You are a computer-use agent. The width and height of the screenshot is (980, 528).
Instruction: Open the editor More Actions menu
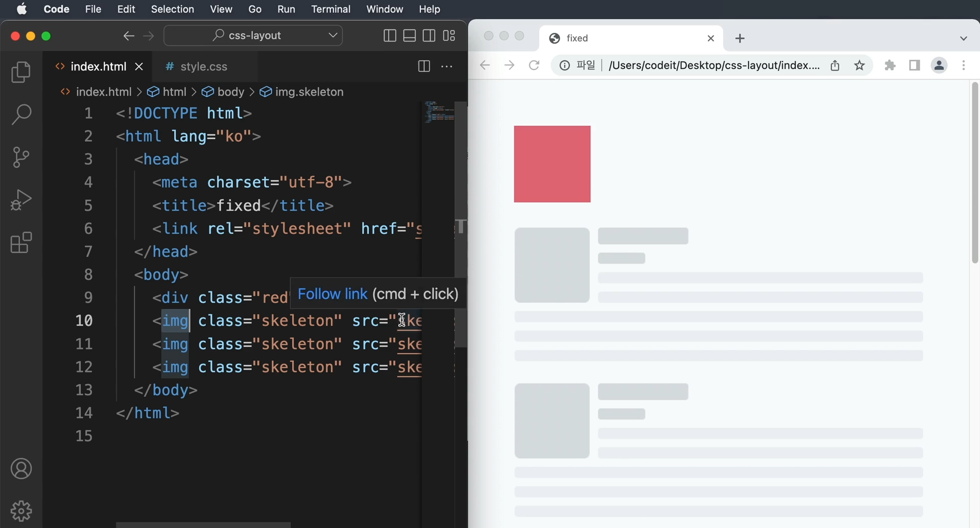click(x=447, y=66)
